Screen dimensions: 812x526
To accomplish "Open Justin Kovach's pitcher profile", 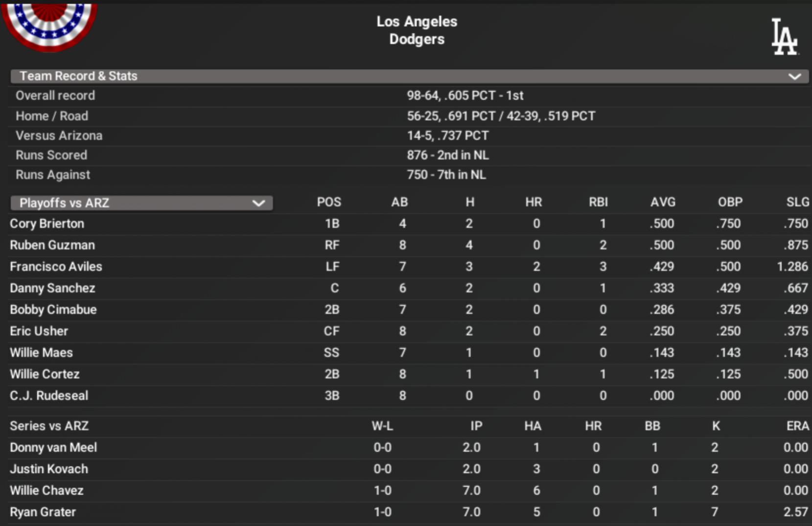I will point(49,469).
